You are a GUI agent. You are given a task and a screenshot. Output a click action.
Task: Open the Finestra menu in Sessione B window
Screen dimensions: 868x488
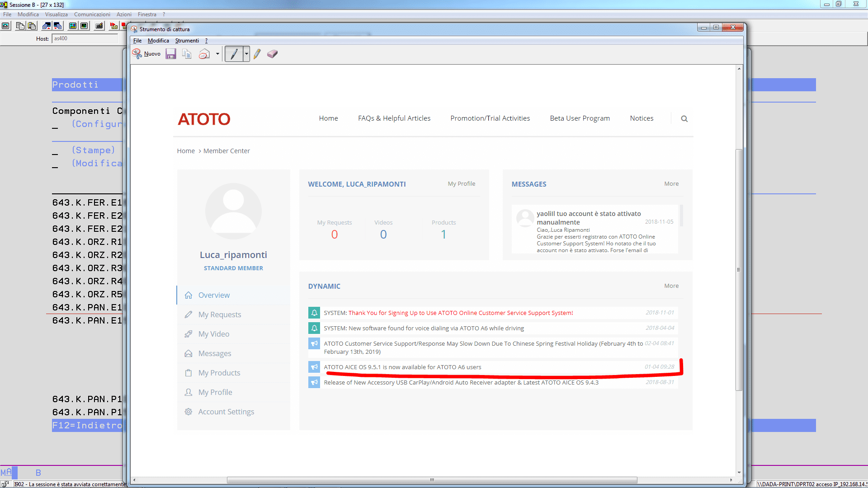click(x=147, y=14)
